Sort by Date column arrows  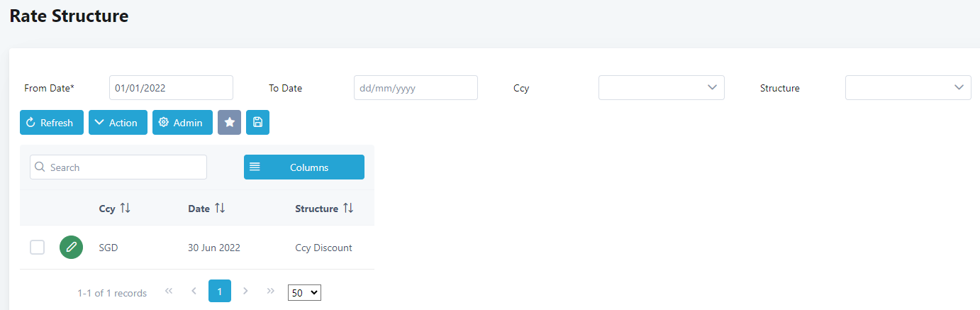[220, 209]
